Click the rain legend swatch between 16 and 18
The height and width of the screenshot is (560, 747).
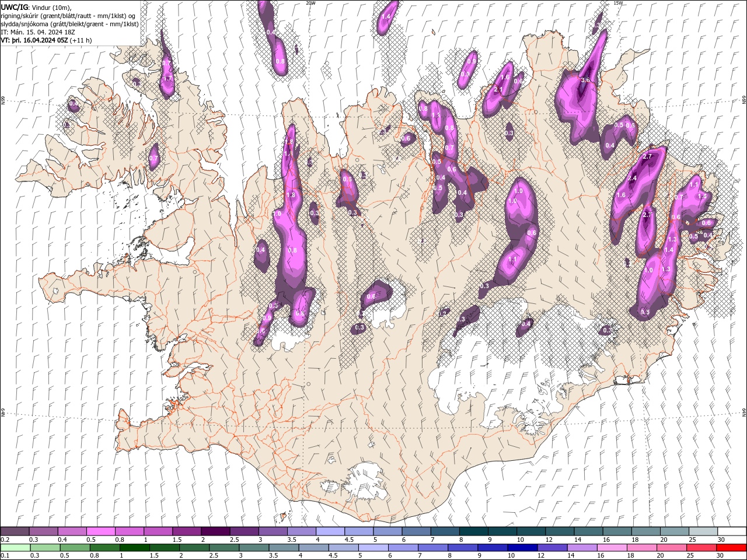tap(611, 548)
